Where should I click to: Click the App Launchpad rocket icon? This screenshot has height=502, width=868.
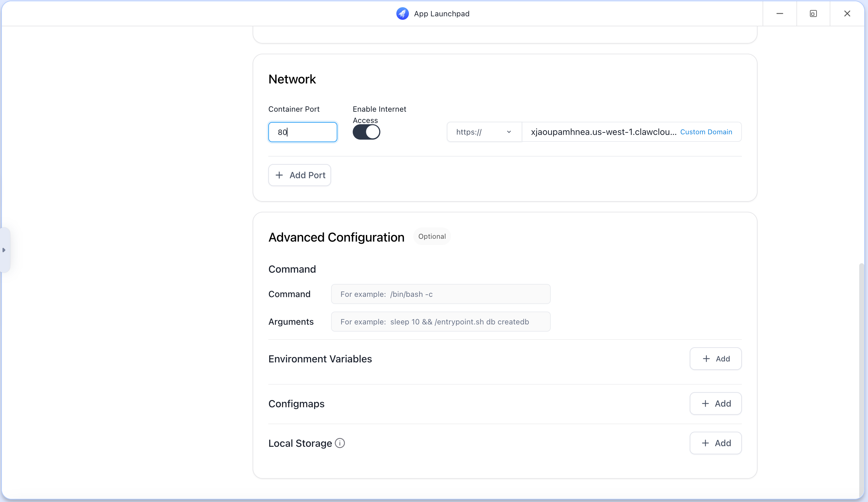coord(402,13)
